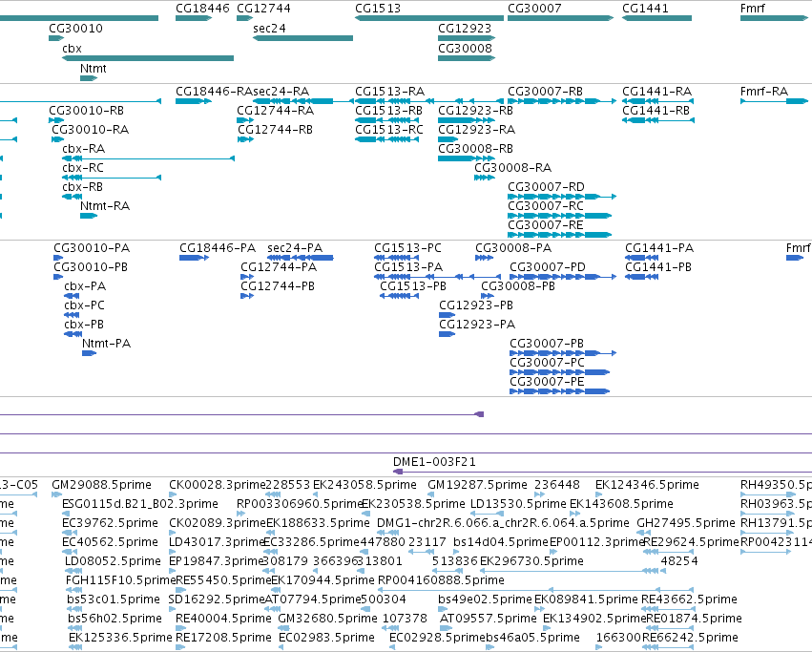The height and width of the screenshot is (652, 812).
Task: Select EST EK124346.5prime
Action: point(647,485)
